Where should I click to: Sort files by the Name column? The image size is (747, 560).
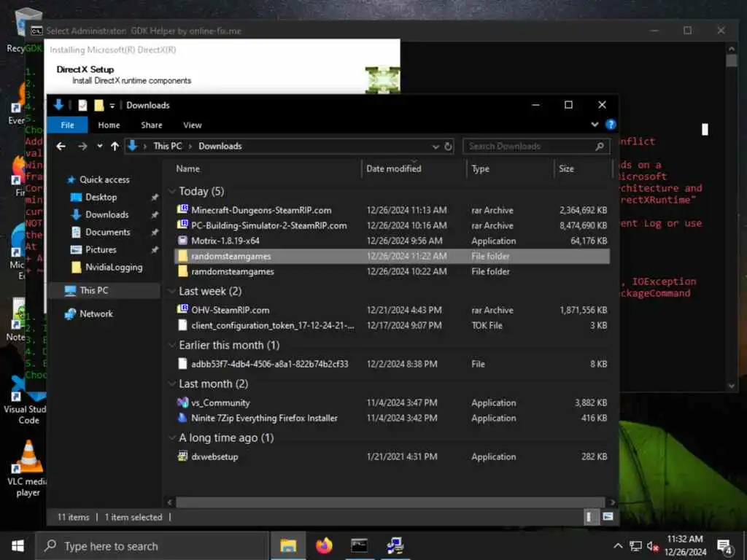[187, 168]
